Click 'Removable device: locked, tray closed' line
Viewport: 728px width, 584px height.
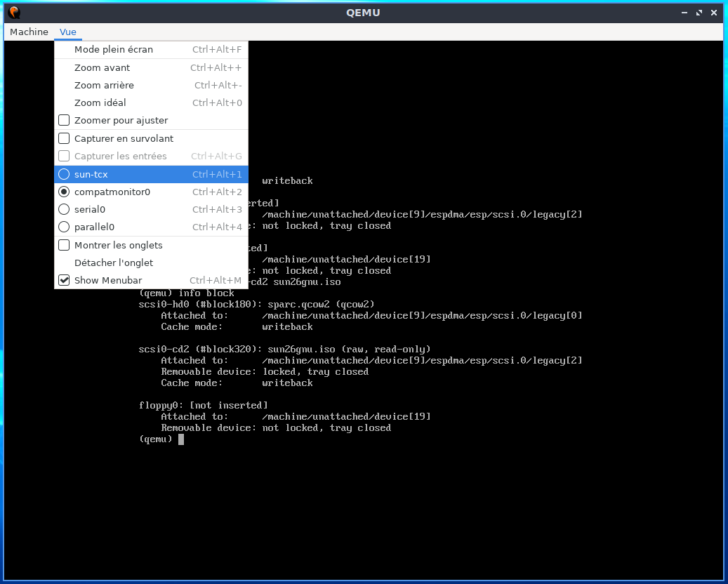265,372
